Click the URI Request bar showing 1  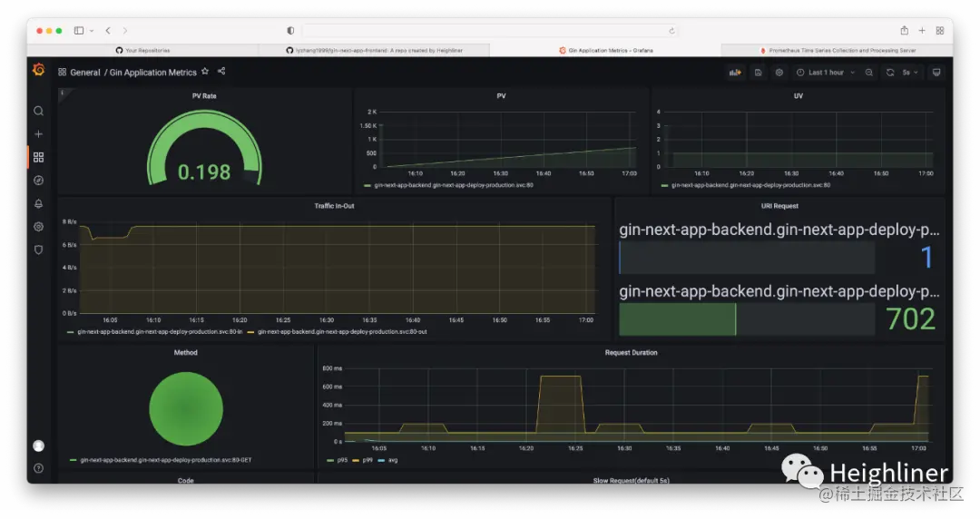(747, 257)
